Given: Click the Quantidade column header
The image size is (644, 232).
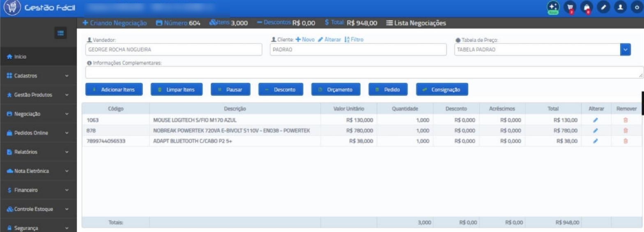Looking at the screenshot, I should point(405,109).
